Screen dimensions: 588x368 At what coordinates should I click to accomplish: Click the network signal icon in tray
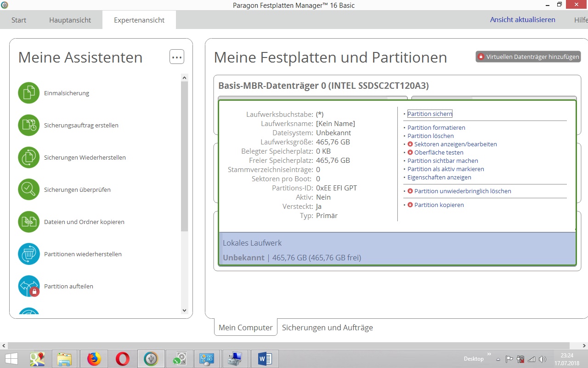[x=531, y=359]
